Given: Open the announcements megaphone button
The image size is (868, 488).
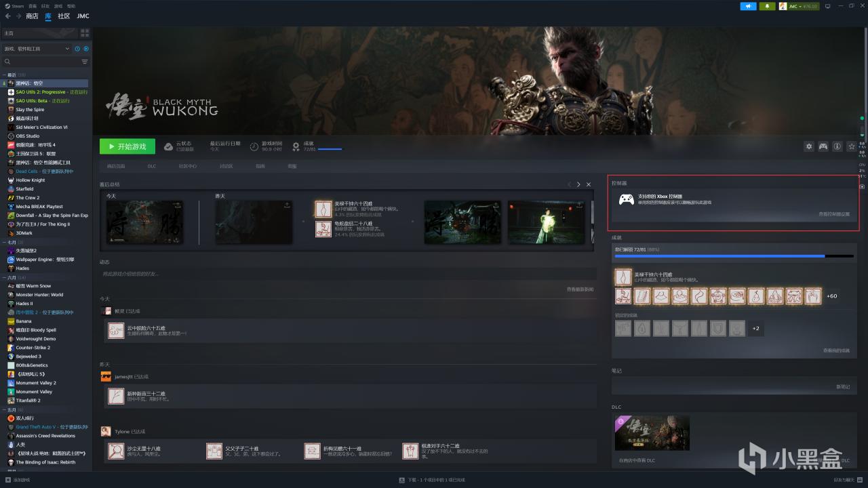Looking at the screenshot, I should [748, 6].
